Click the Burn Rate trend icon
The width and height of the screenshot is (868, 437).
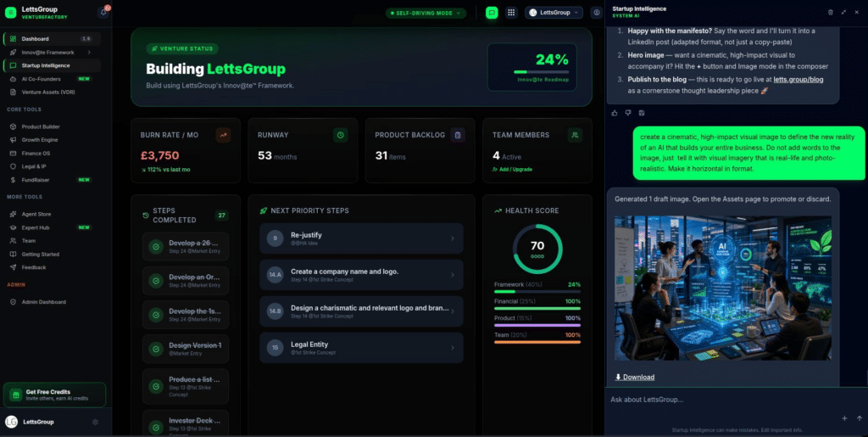pos(223,135)
